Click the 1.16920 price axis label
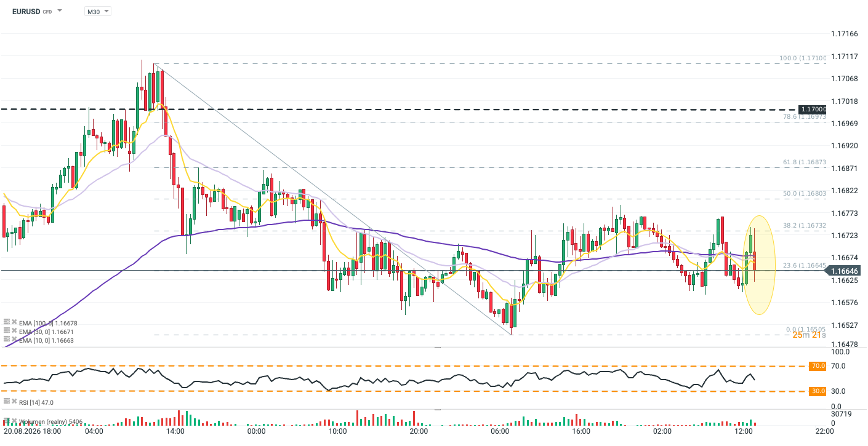Screen dimensions: 868x446 click(x=845, y=146)
